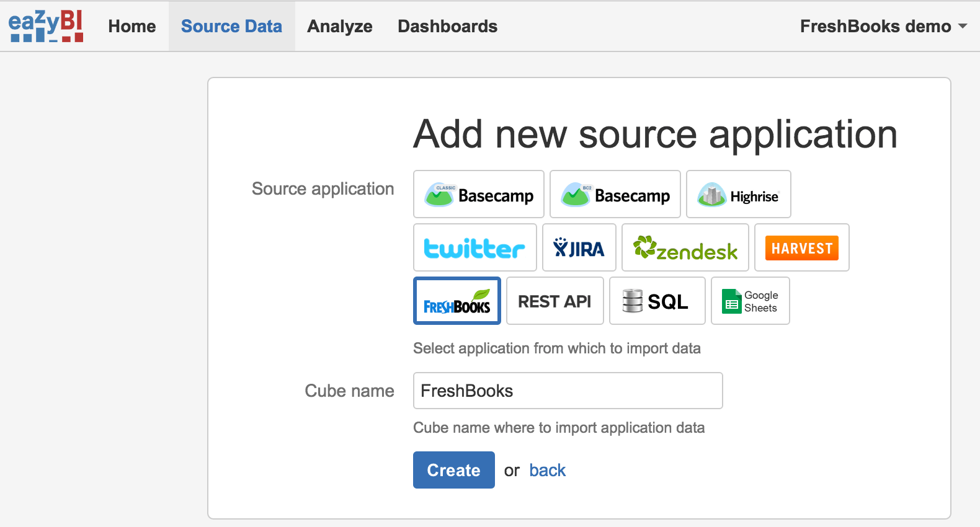This screenshot has height=527, width=980.
Task: Open the FreshBooks demo account dropdown
Action: 883,26
